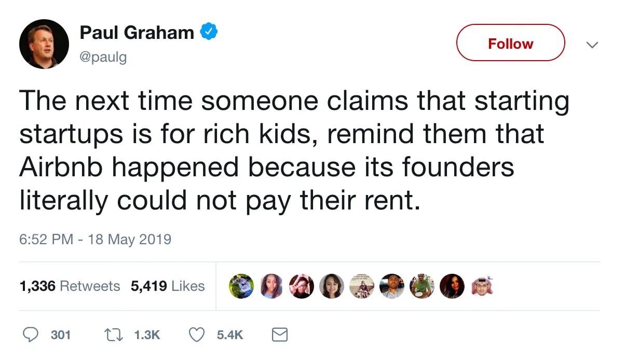The image size is (625, 364).
Task: Open the @paulg handle link
Action: pyautogui.click(x=103, y=57)
